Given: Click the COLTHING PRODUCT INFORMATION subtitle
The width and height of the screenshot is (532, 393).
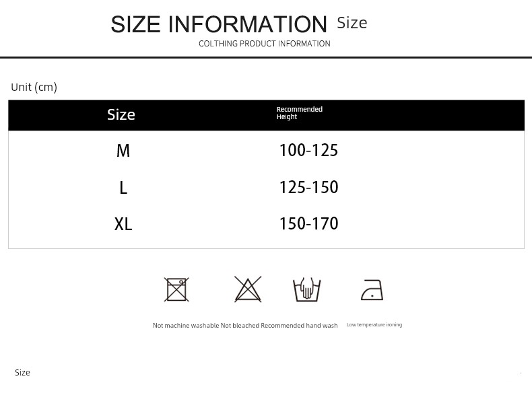Looking at the screenshot, I should [x=264, y=44].
